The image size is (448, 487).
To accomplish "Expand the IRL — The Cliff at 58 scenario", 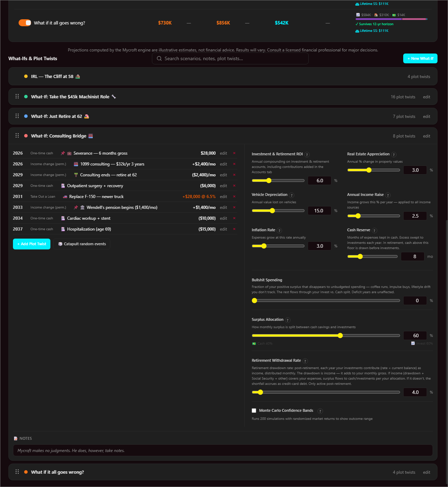I will coord(223,76).
